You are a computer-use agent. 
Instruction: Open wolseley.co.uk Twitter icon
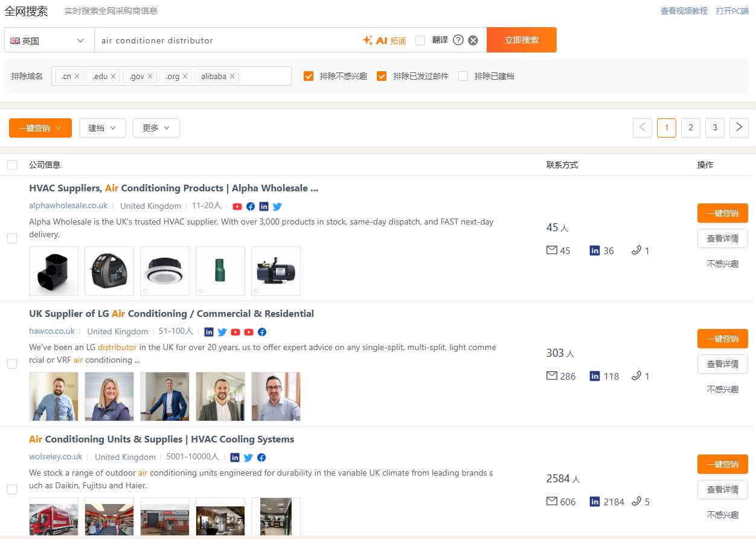tap(248, 458)
